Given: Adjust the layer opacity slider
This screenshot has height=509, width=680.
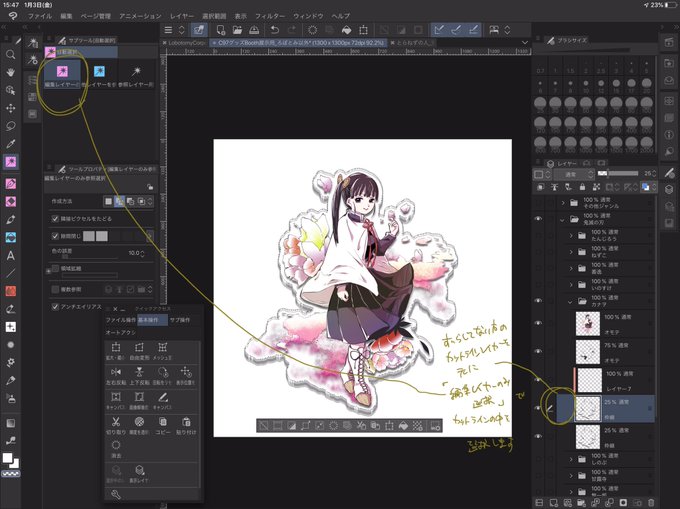Looking at the screenshot, I should pyautogui.click(x=618, y=173).
